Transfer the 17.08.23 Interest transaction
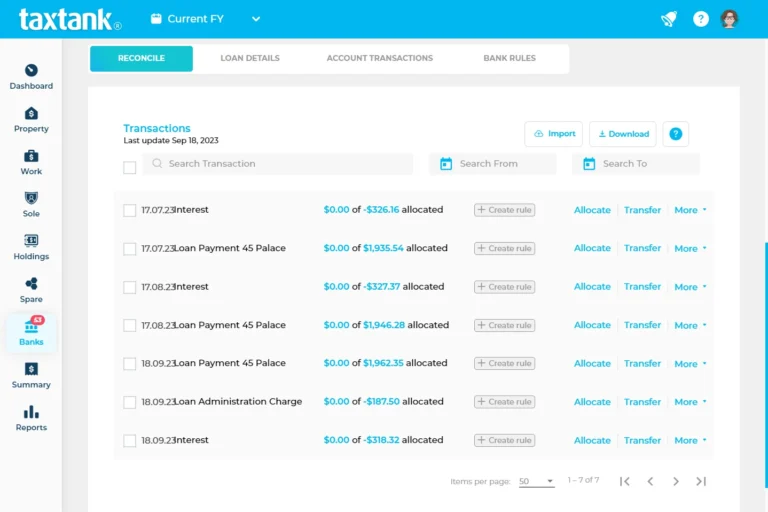The width and height of the screenshot is (768, 512). (642, 287)
